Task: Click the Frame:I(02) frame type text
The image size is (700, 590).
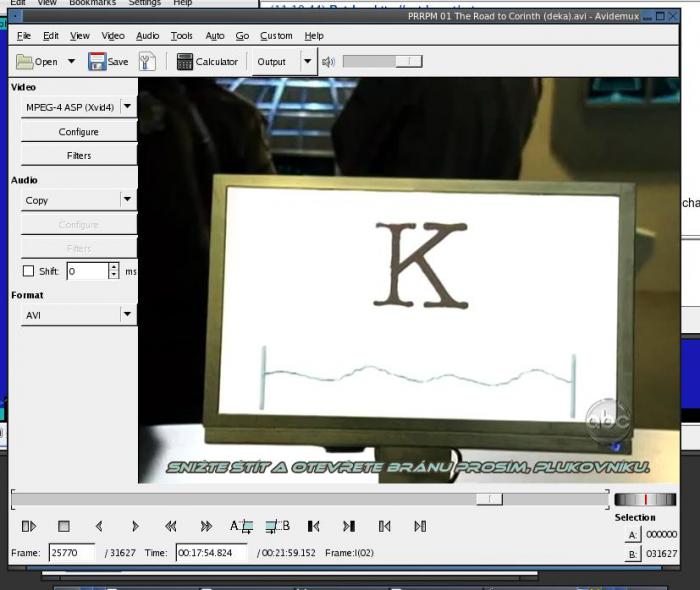Action: [x=349, y=553]
